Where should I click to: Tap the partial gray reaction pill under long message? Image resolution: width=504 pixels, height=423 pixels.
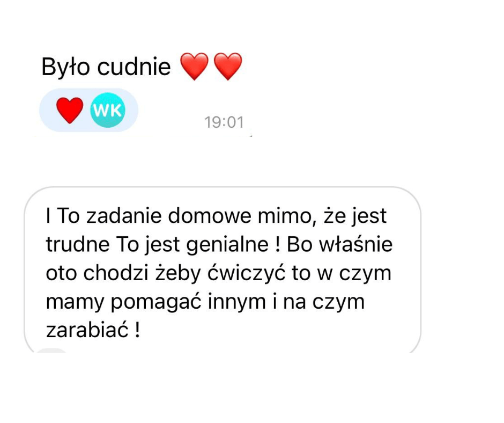(x=51, y=351)
